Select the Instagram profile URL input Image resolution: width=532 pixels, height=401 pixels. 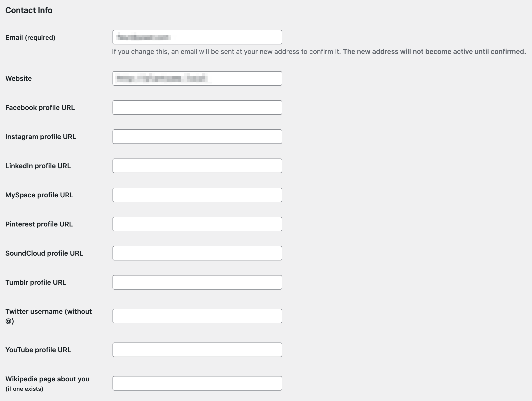click(197, 137)
